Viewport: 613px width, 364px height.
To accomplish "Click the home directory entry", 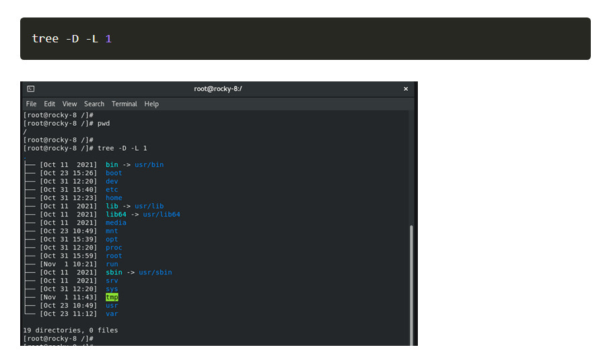I will 114,198.
